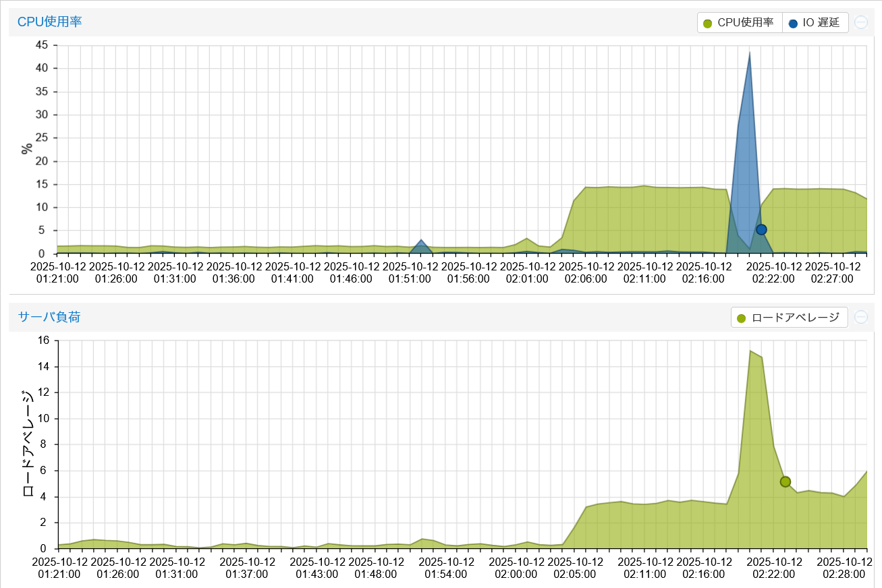Click the green dot in CPU使用率 legend
The width and height of the screenshot is (882, 588).
tap(707, 23)
